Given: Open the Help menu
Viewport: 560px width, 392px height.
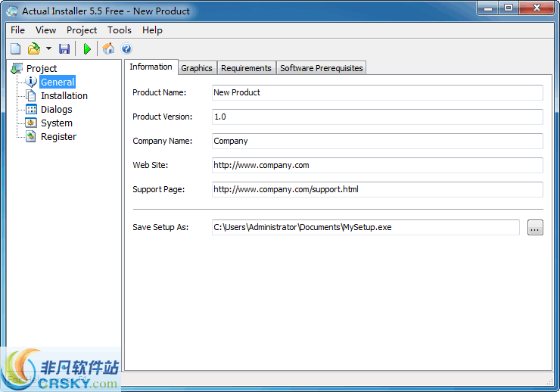Looking at the screenshot, I should [152, 30].
